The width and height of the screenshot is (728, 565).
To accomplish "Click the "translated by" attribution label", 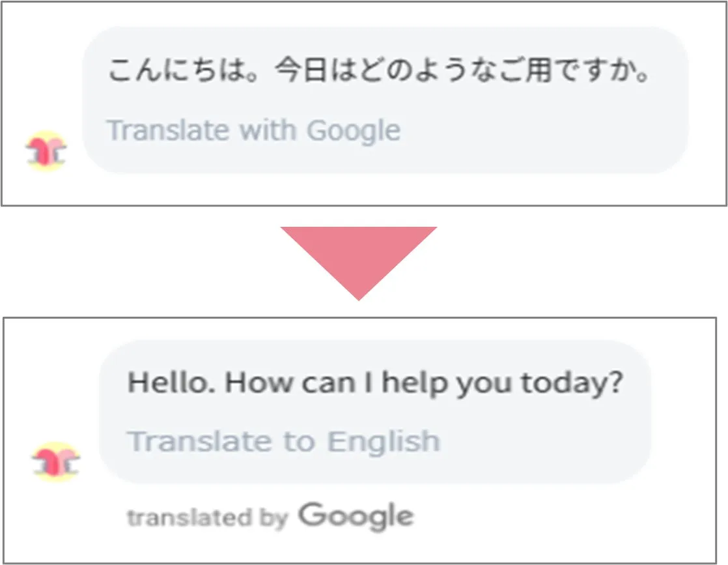I will coord(207,519).
